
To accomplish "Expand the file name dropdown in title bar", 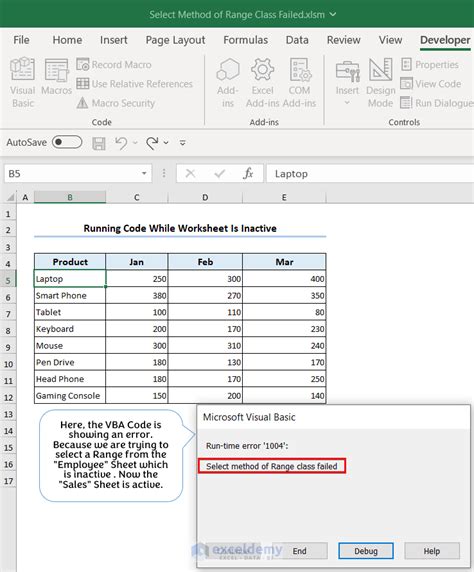I will 333,14.
